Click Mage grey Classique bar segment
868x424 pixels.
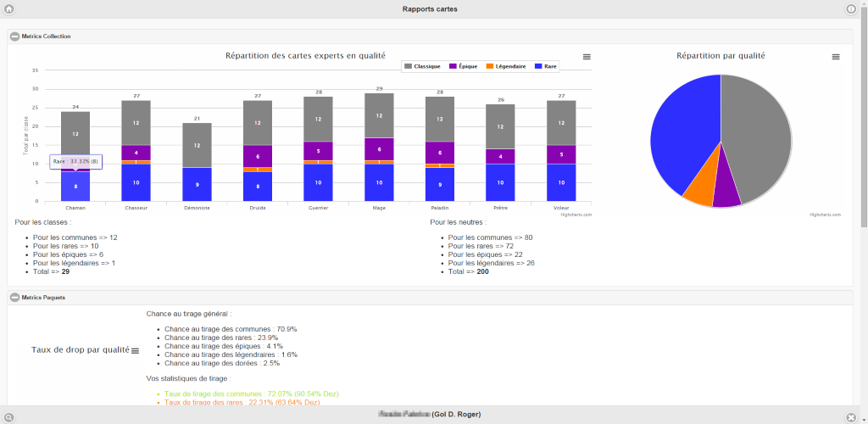tap(379, 115)
